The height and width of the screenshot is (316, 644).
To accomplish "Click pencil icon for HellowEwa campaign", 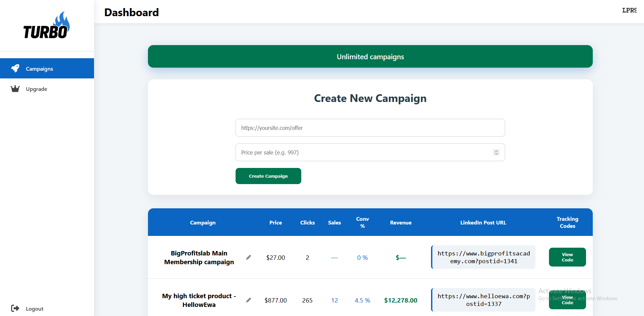I will [248, 300].
